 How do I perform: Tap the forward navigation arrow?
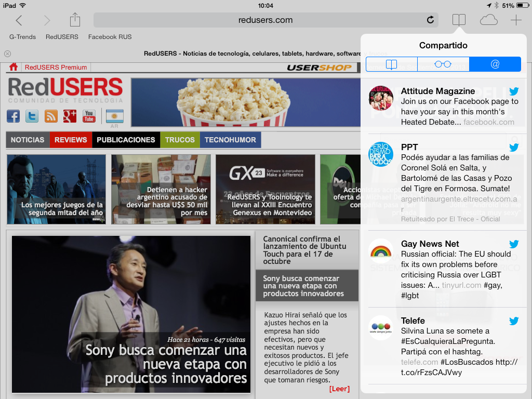(x=47, y=20)
